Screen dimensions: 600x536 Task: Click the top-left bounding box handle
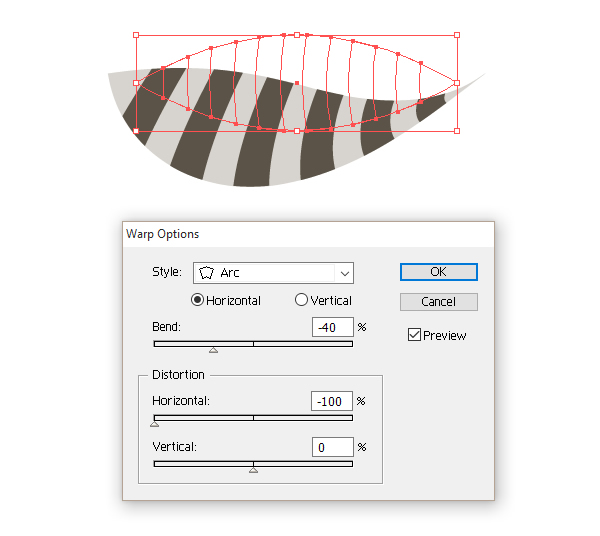coord(136,35)
